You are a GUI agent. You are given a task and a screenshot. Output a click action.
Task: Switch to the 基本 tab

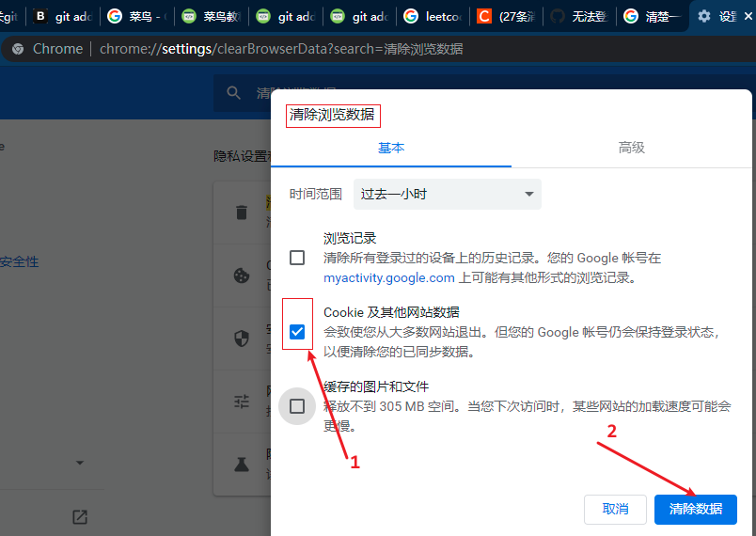pyautogui.click(x=391, y=148)
